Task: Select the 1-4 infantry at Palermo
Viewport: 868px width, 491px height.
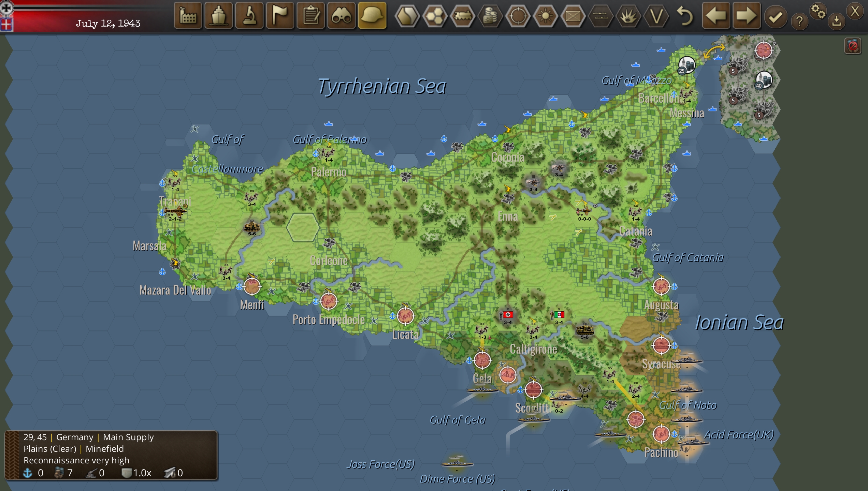Action: click(329, 154)
